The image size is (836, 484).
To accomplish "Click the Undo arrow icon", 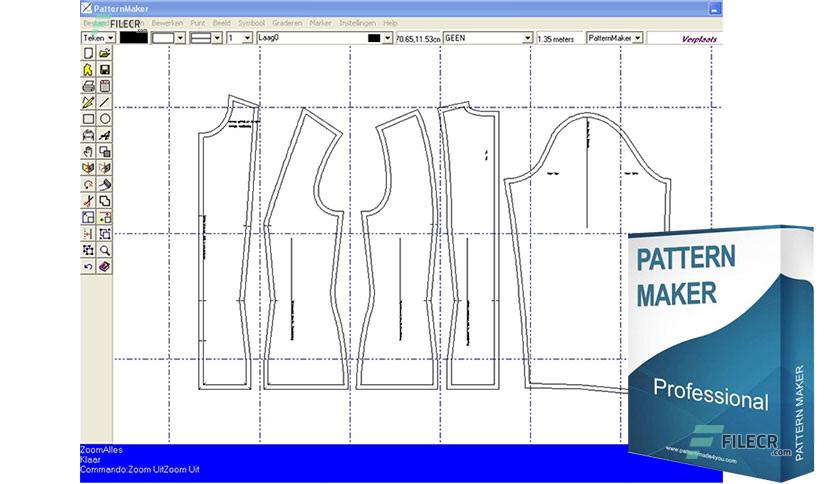I will [88, 267].
